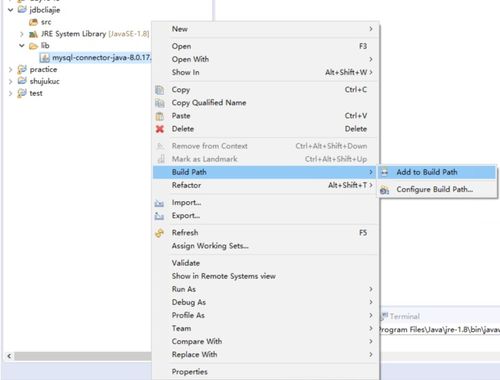Click the Export icon
This screenshot has height=380, width=500.
(159, 216)
